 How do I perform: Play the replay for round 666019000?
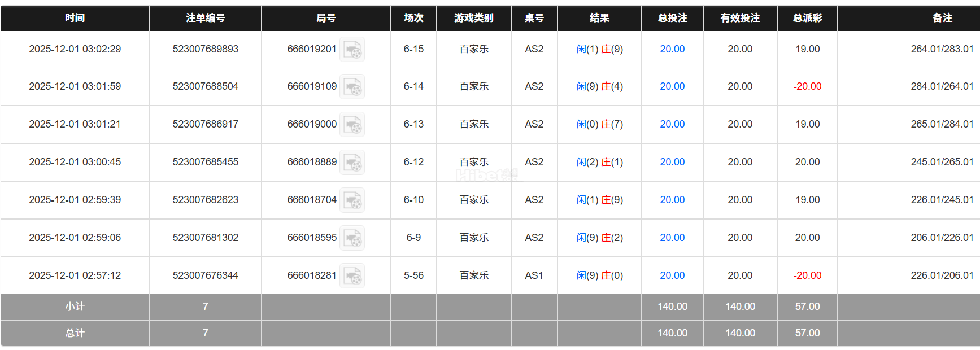coord(352,125)
